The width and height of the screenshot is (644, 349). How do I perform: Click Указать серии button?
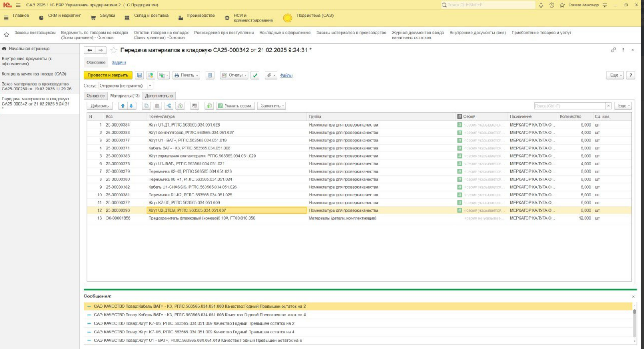tap(235, 106)
